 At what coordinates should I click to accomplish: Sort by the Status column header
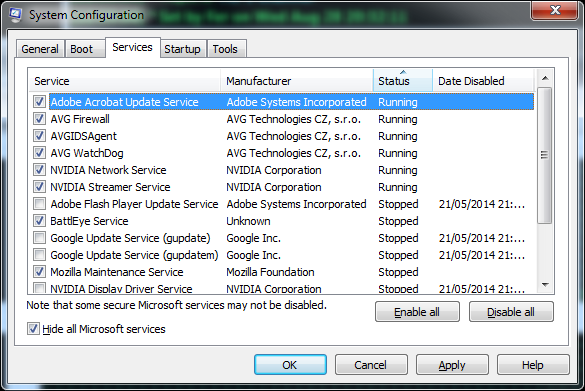[x=403, y=81]
